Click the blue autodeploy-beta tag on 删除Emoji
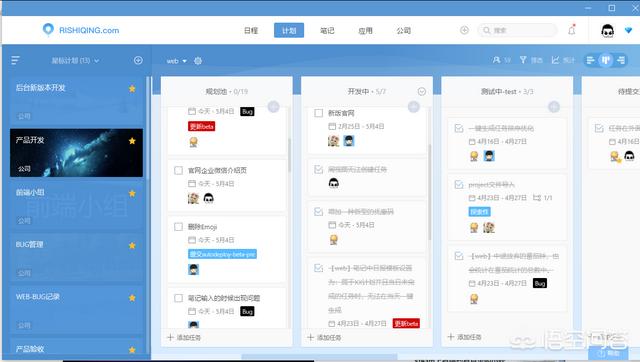The image size is (640, 362). click(x=222, y=254)
